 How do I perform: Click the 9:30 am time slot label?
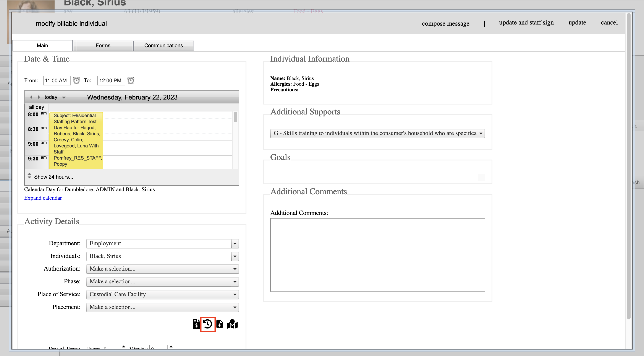point(37,158)
